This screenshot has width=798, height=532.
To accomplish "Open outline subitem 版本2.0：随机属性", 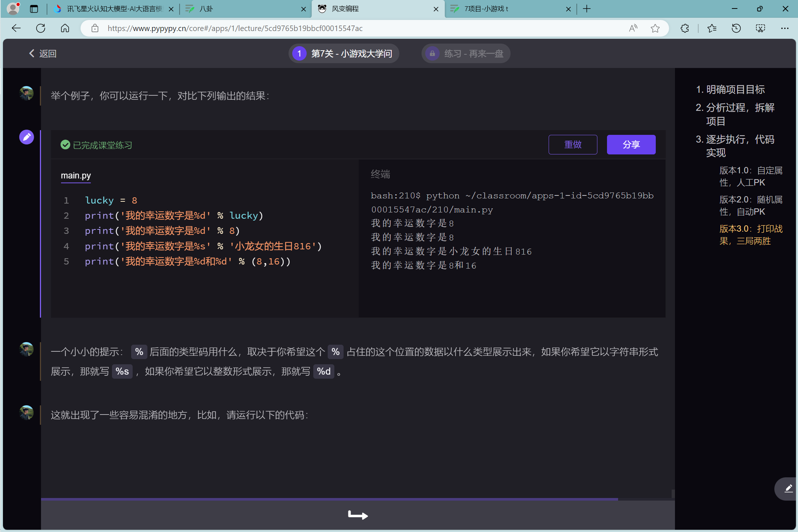I will point(751,205).
